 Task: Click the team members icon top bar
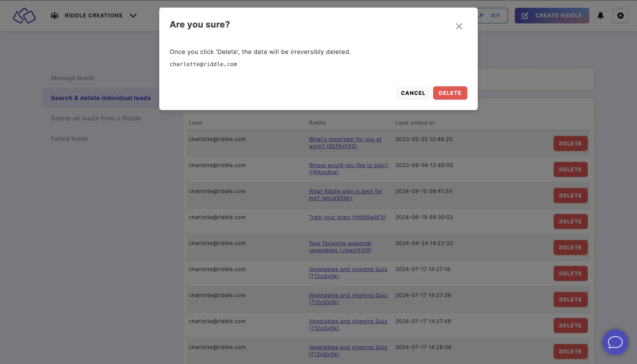[55, 15]
